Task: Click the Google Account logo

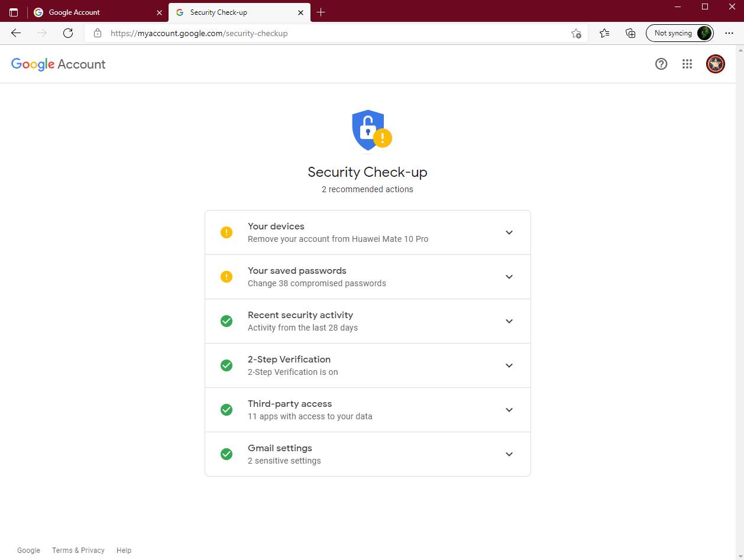Action: click(x=58, y=64)
